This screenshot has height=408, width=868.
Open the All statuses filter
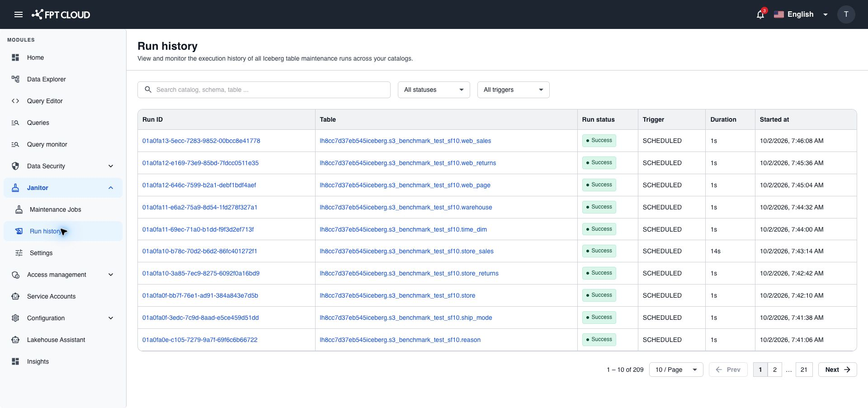pyautogui.click(x=434, y=90)
